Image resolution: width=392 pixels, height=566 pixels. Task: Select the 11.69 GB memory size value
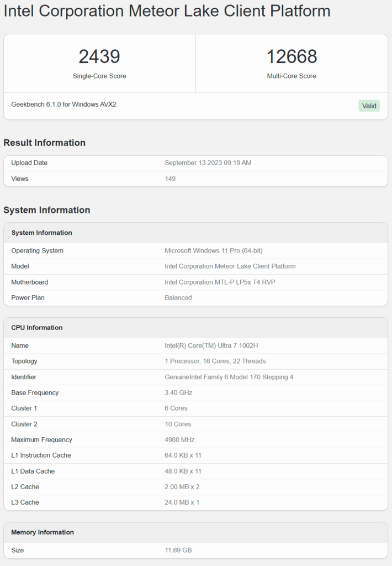178,551
